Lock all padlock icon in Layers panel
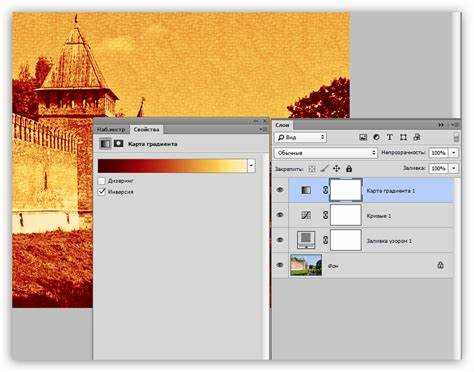Viewport: 474px width, 372px height. pos(349,169)
